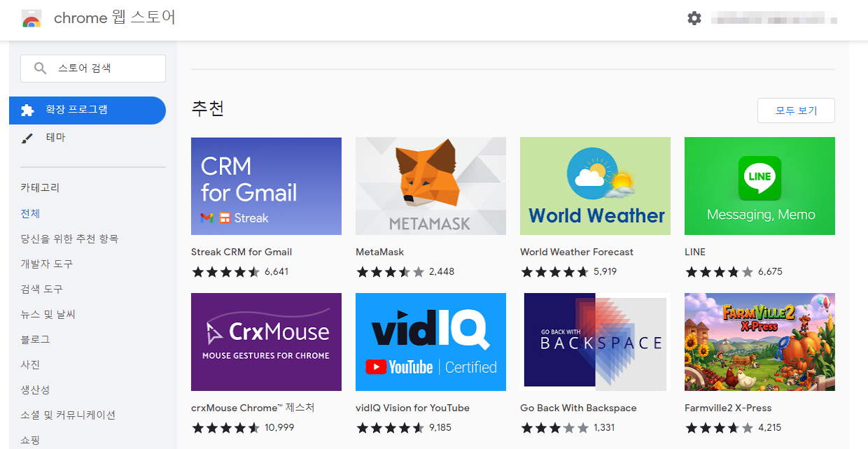868x449 pixels.
Task: Click the 9,185 review count
Action: 440,427
